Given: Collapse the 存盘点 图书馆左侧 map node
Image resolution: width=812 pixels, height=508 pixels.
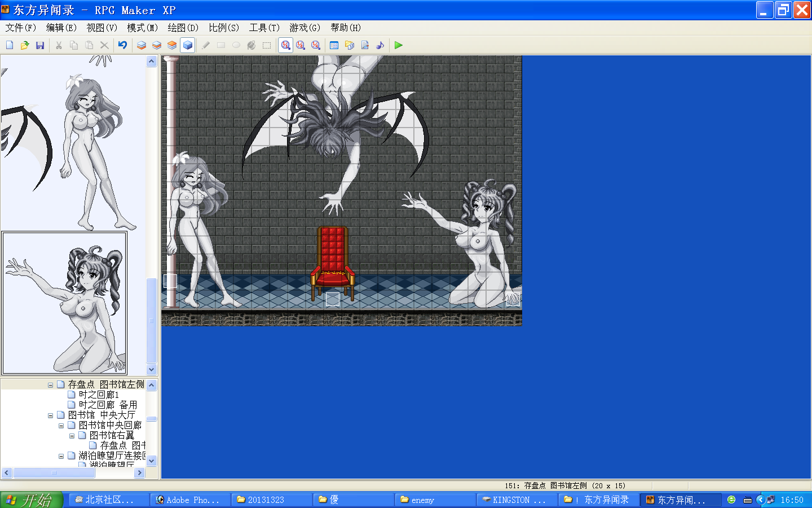Looking at the screenshot, I should pos(50,385).
